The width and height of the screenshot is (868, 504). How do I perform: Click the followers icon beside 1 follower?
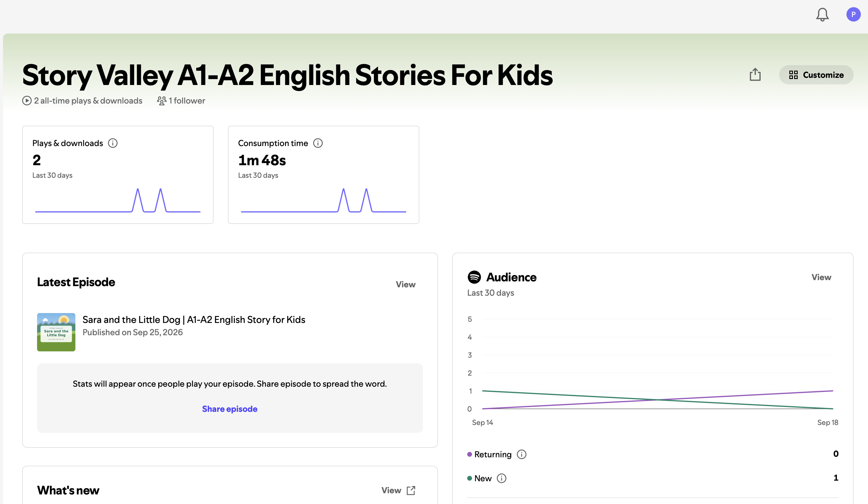coord(162,101)
